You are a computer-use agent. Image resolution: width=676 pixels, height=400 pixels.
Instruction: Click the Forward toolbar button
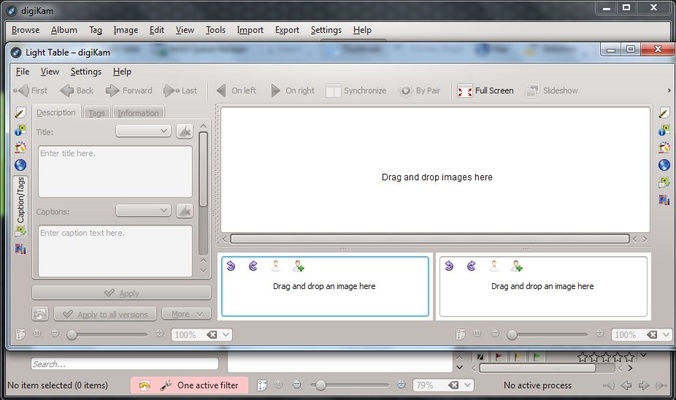coord(129,91)
